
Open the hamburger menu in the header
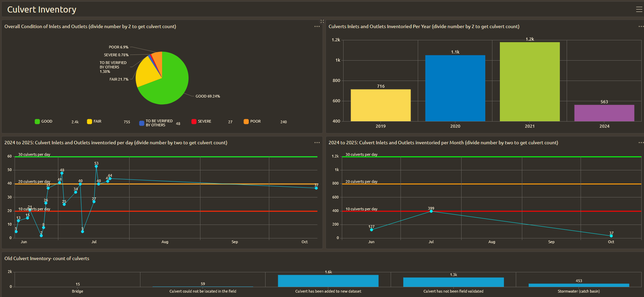coord(639,9)
